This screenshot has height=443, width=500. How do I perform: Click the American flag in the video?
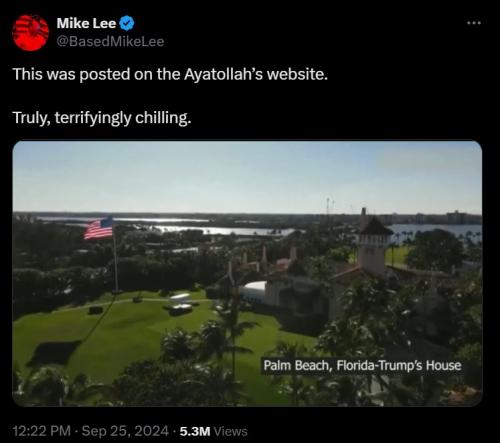99,229
